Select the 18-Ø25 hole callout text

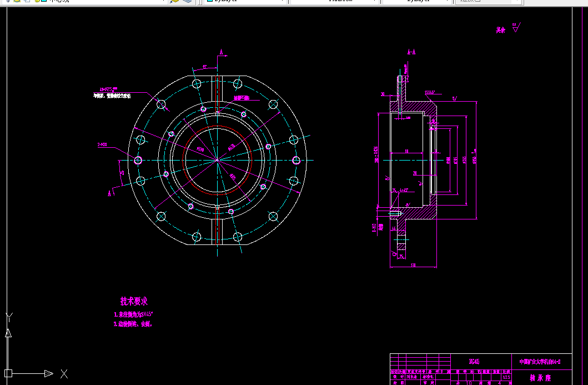click(x=108, y=89)
